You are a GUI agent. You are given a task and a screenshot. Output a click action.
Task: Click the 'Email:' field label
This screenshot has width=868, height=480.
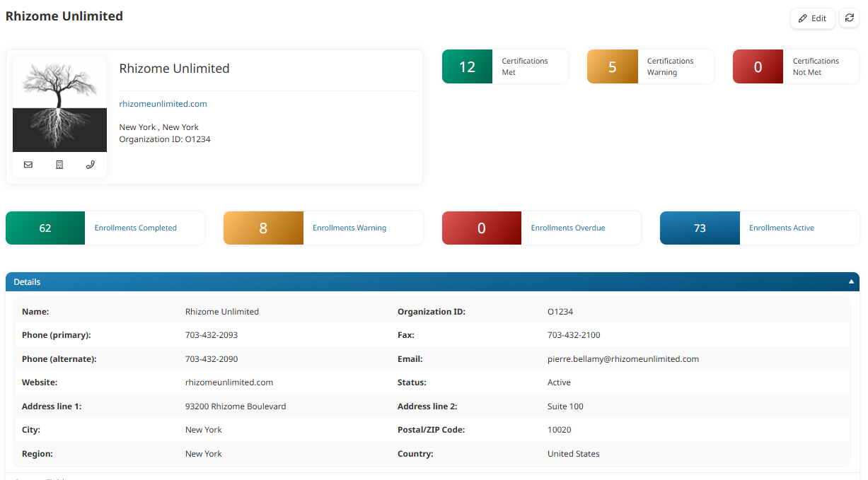410,359
